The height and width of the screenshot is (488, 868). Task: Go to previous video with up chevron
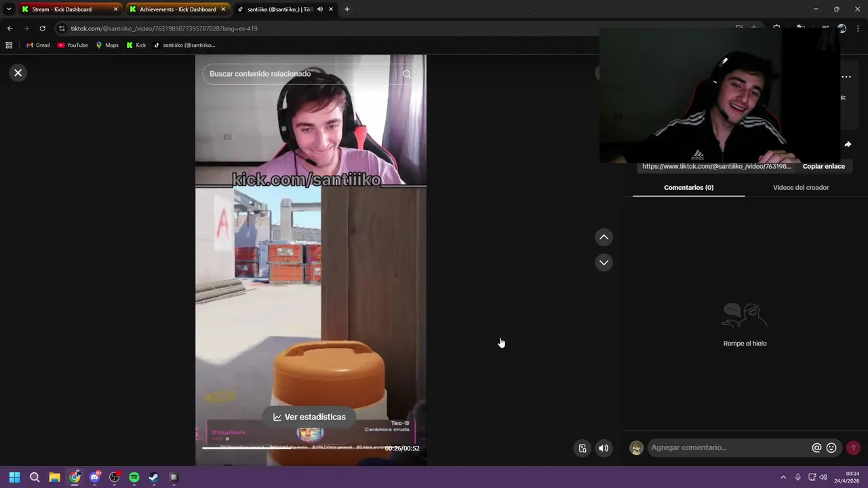click(x=604, y=237)
